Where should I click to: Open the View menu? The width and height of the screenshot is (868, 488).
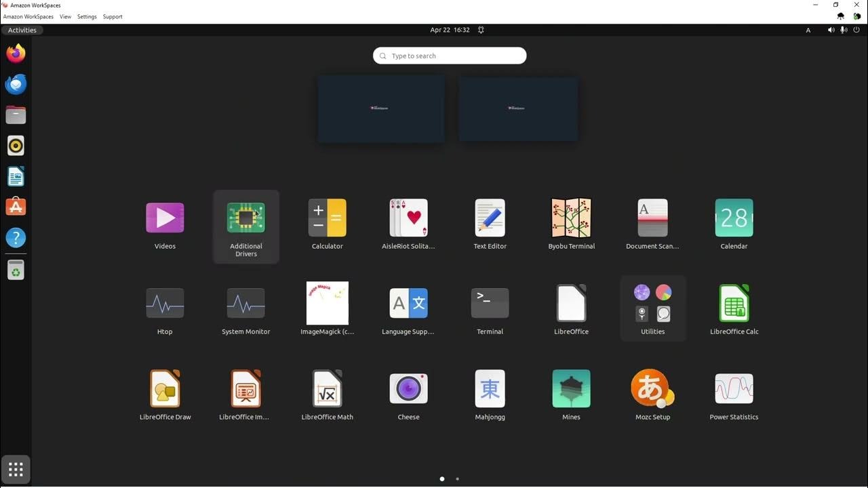65,16
